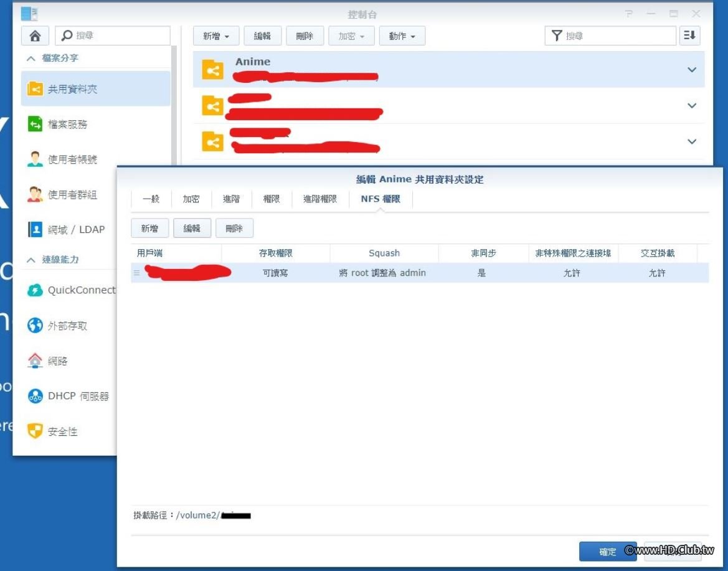The height and width of the screenshot is (571, 728).
Task: Open External Access (外部存取) icon
Action: [35, 326]
